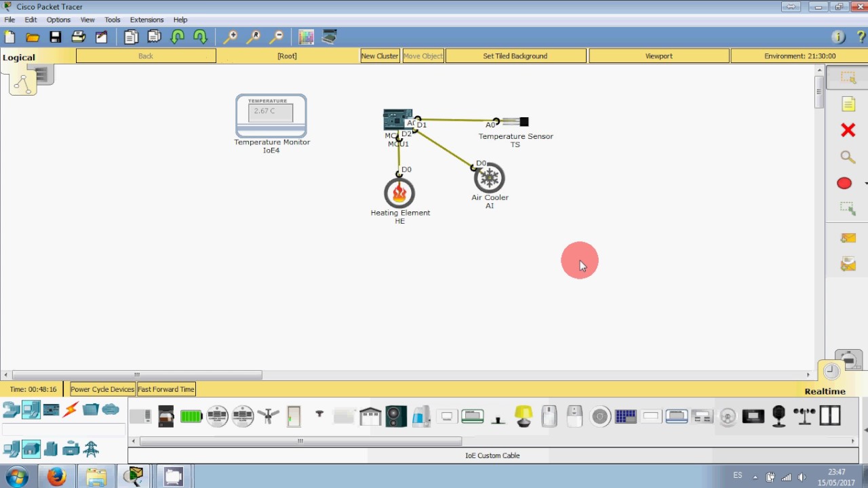
Task: Select the Power Grid subcategory icon
Action: (91, 449)
